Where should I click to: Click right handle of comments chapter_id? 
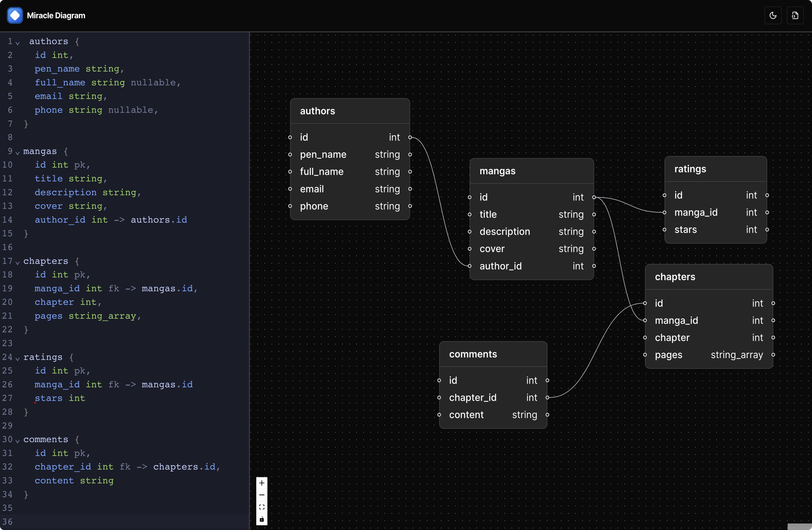click(x=547, y=398)
